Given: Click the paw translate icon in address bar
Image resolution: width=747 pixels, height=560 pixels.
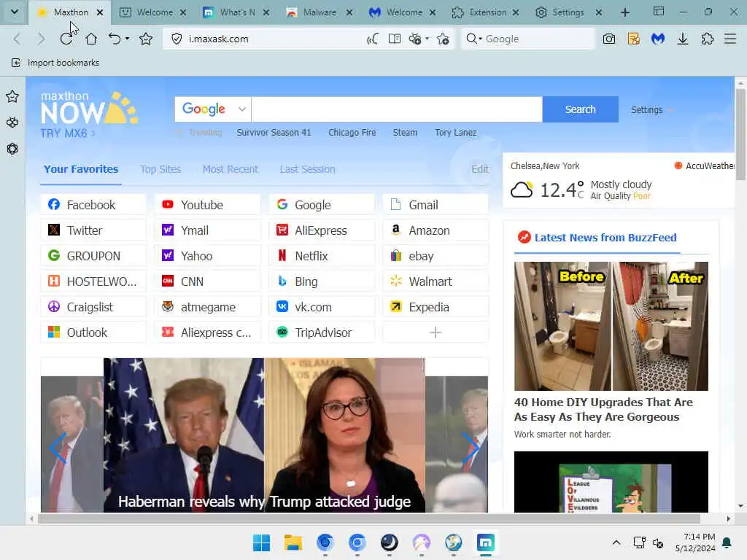Looking at the screenshot, I should [415, 39].
